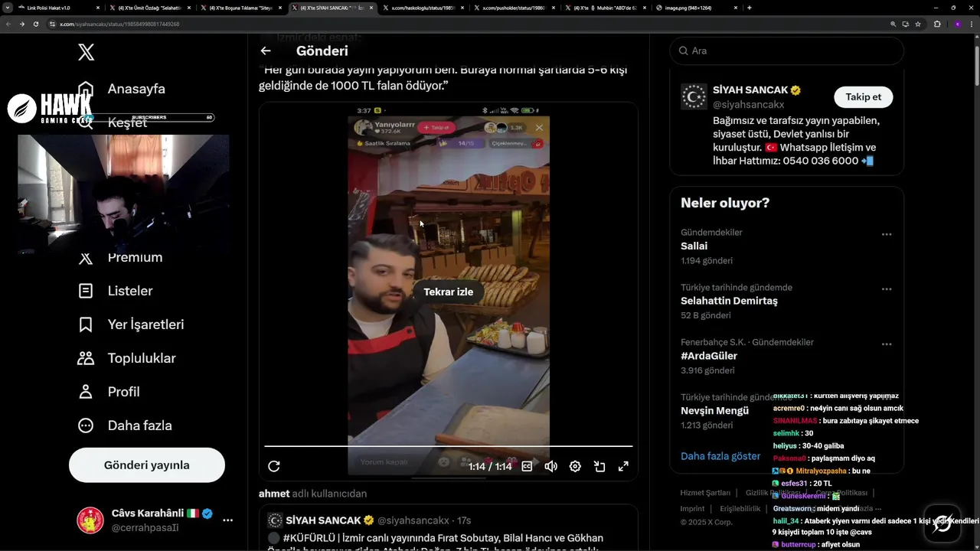Open Hizmet Şartları footer link

[705, 493]
